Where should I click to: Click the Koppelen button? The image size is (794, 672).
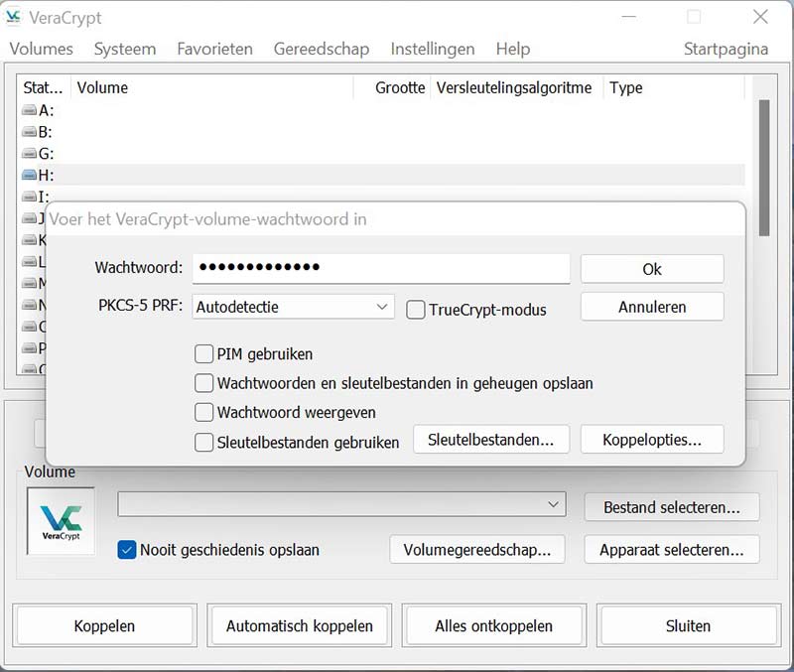pyautogui.click(x=104, y=625)
